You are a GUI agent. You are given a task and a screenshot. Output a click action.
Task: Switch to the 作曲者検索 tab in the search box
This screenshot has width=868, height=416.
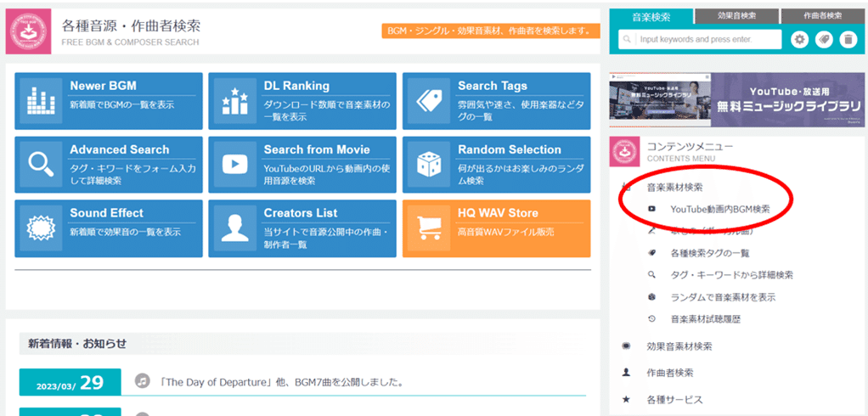point(823,16)
